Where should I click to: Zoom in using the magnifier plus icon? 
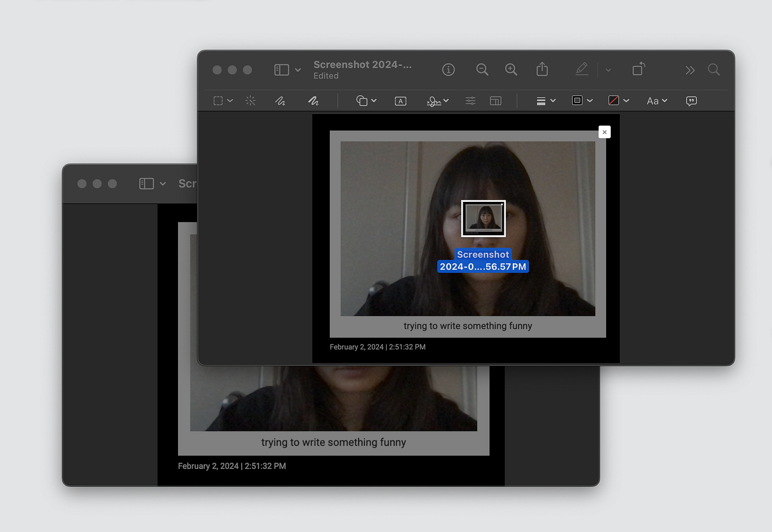[x=511, y=69]
